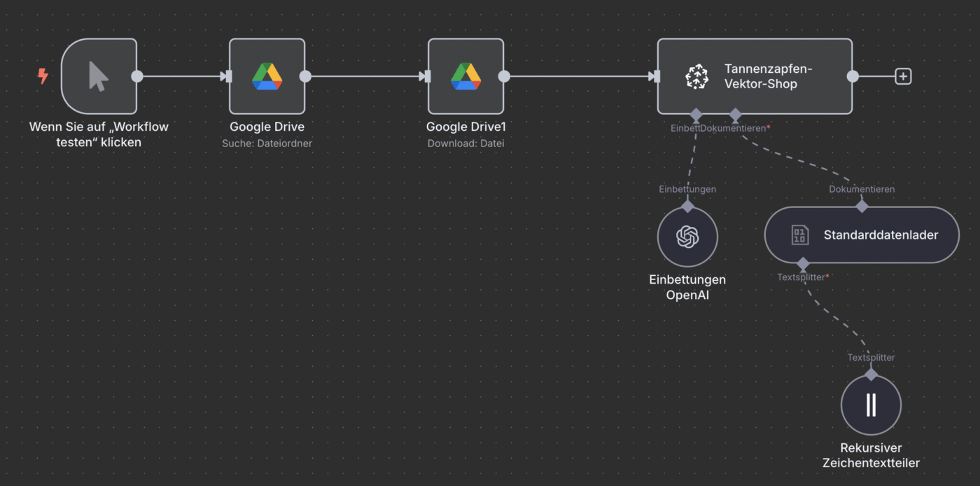Click the "Textsplitter" label above the splitter node
Image resolution: width=980 pixels, height=486 pixels.
tap(871, 357)
